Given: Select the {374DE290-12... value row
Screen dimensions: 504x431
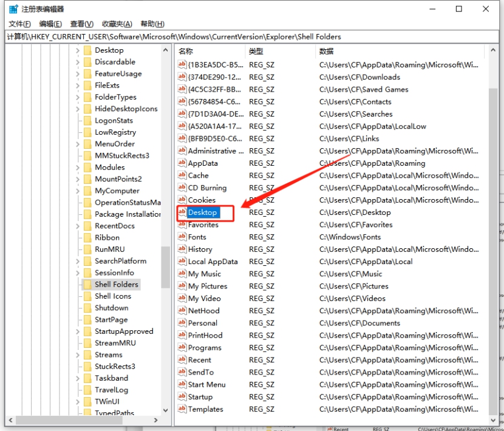Looking at the screenshot, I should click(330, 77).
